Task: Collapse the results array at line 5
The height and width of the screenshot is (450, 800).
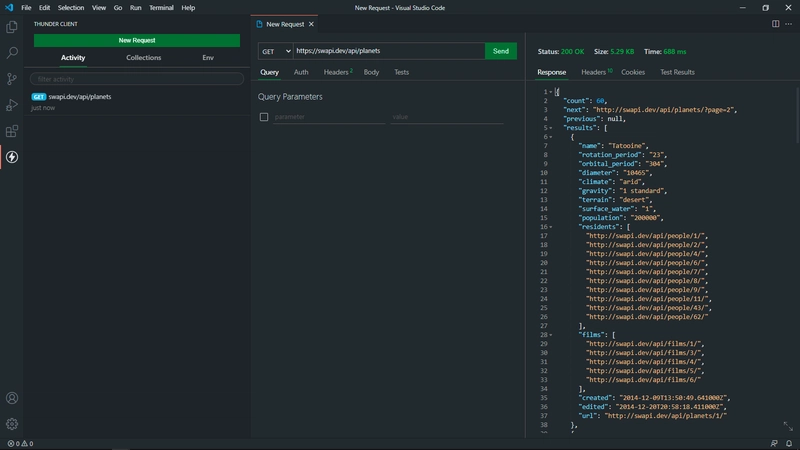Action: (551, 128)
